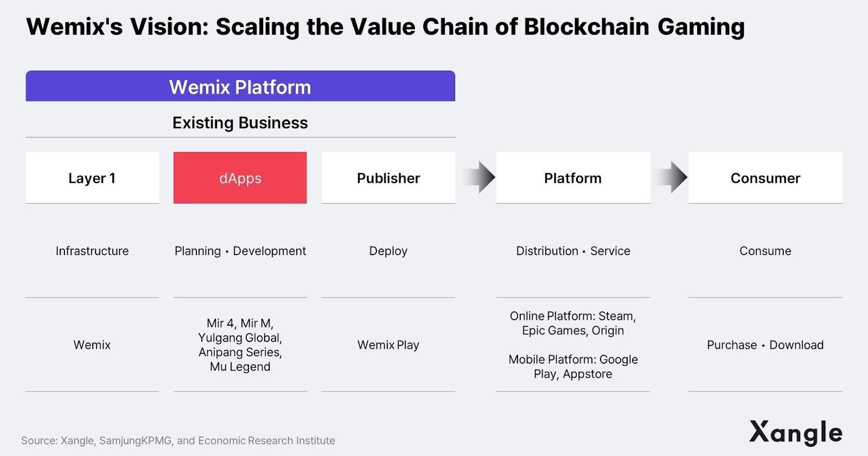Click the arrow between Publisher and Platform
The image size is (868, 456).
[480, 178]
